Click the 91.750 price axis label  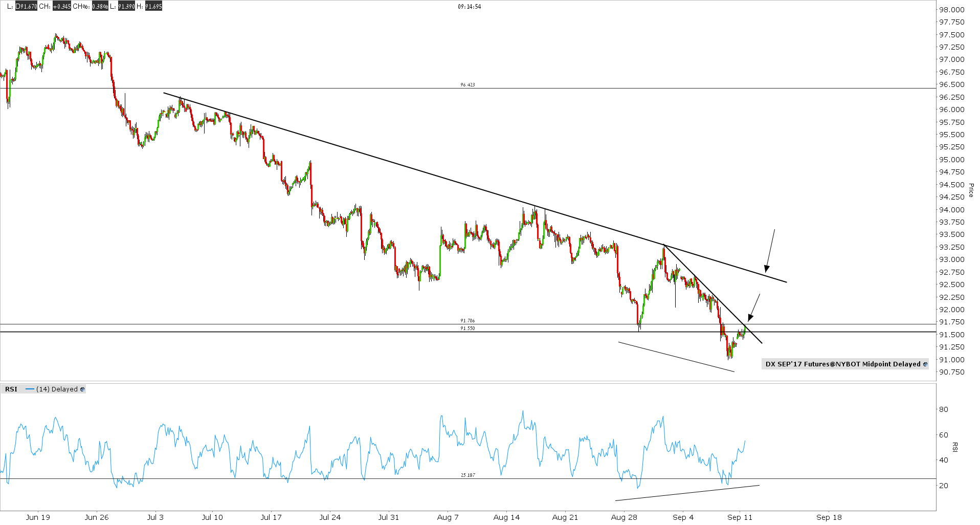(951, 322)
